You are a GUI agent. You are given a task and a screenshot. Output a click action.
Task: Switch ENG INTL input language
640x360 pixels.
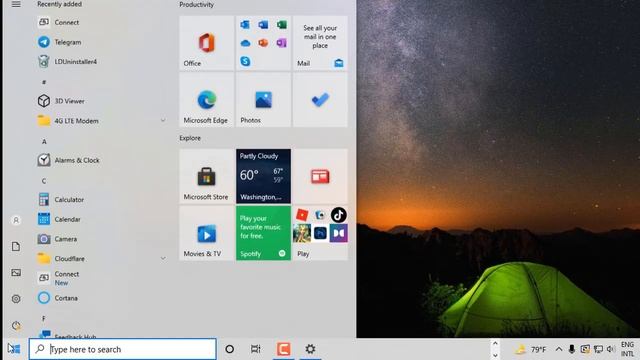[627, 349]
